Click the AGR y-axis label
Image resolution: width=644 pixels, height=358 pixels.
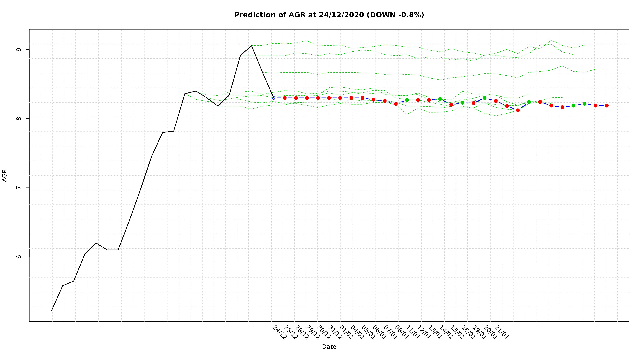(x=5, y=175)
